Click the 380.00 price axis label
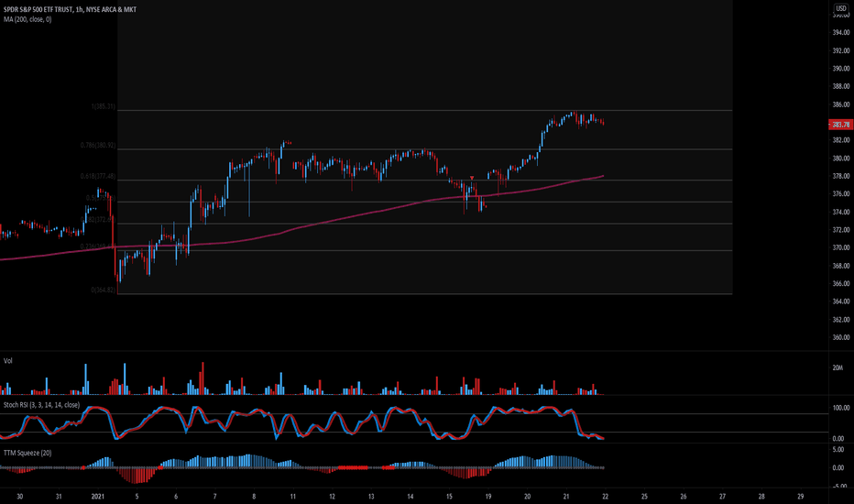854x504 pixels. coord(840,159)
